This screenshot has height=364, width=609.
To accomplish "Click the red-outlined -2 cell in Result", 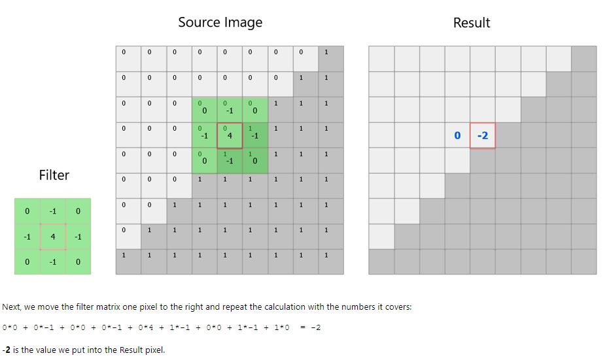I will click(483, 135).
